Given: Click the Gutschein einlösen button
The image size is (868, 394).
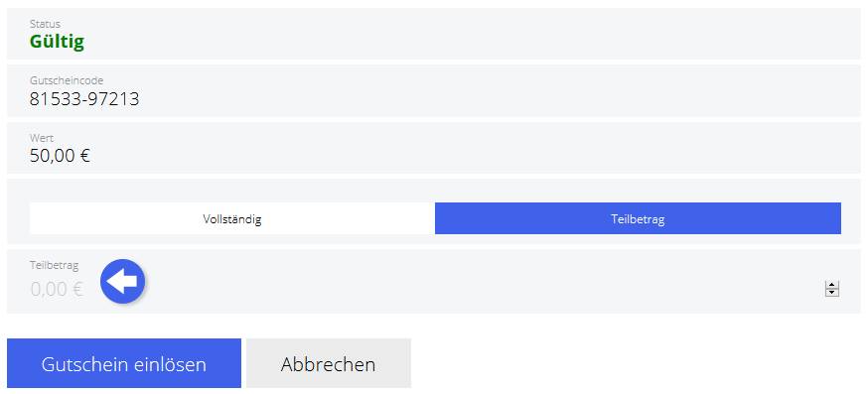Looking at the screenshot, I should click(x=124, y=363).
